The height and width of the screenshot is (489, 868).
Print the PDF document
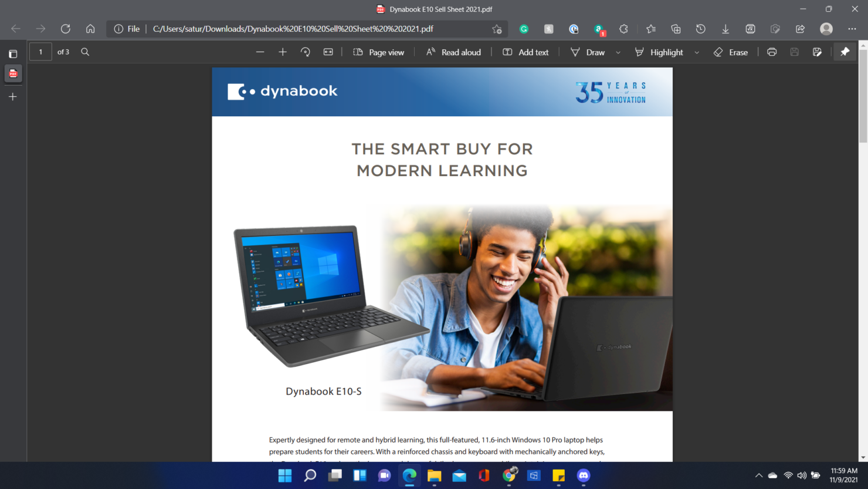pos(772,52)
